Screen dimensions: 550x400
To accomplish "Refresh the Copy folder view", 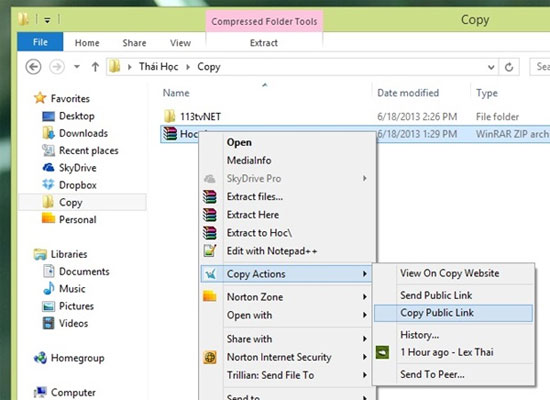I will pyautogui.click(x=509, y=67).
